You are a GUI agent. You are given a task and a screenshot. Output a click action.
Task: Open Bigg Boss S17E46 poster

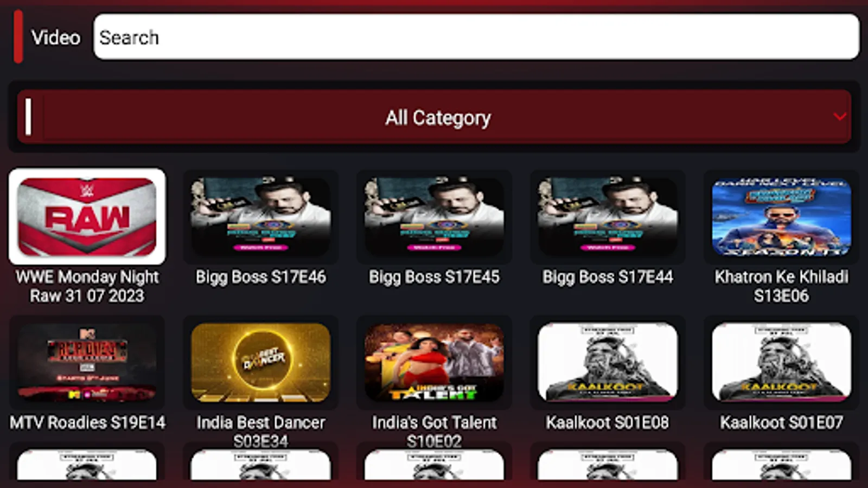coord(260,216)
